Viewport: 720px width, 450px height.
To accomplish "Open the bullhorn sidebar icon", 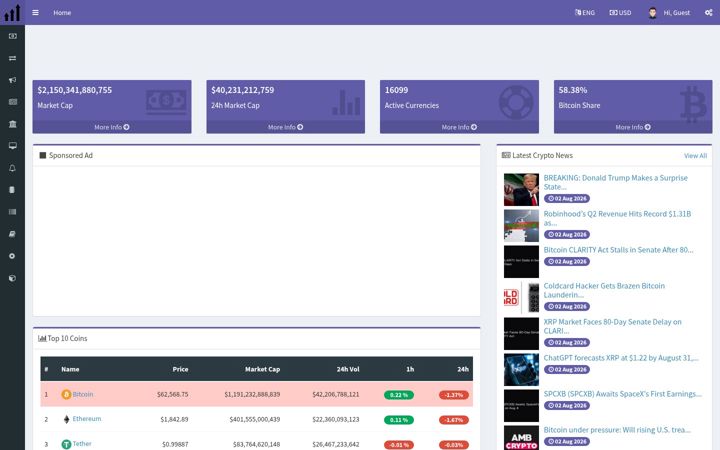I will pos(12,80).
